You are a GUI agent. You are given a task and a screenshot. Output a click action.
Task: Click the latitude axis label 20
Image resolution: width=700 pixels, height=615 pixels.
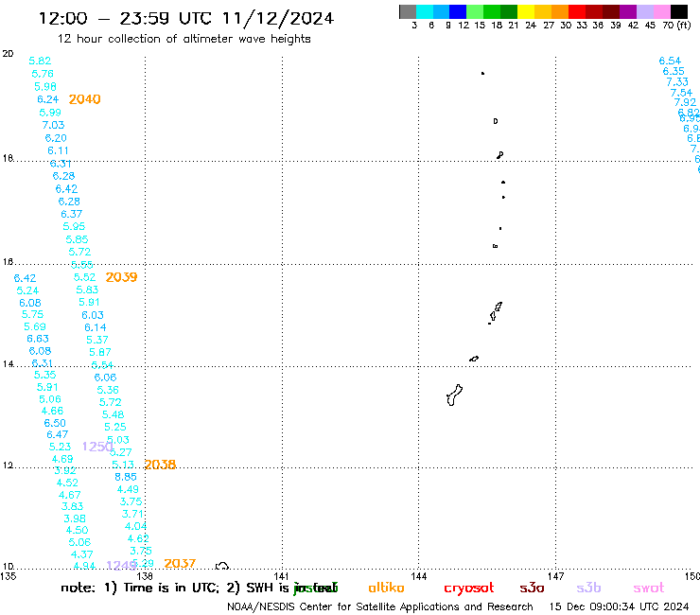[x=8, y=54]
